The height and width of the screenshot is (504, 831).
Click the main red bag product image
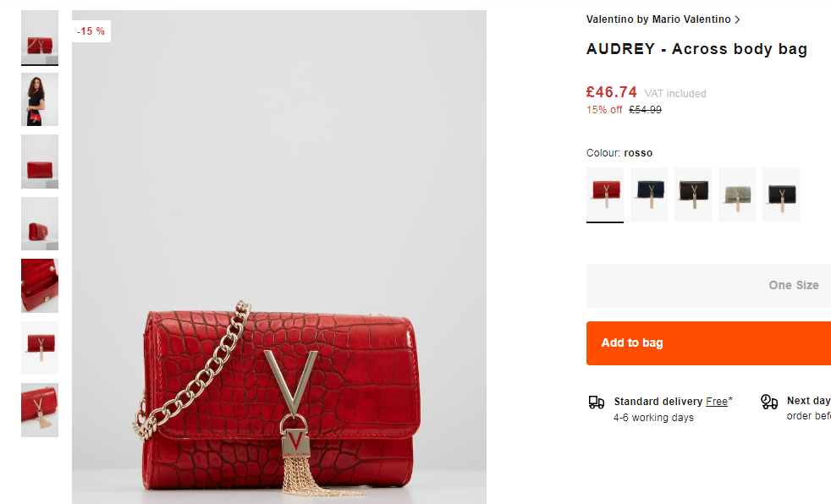[x=279, y=257]
